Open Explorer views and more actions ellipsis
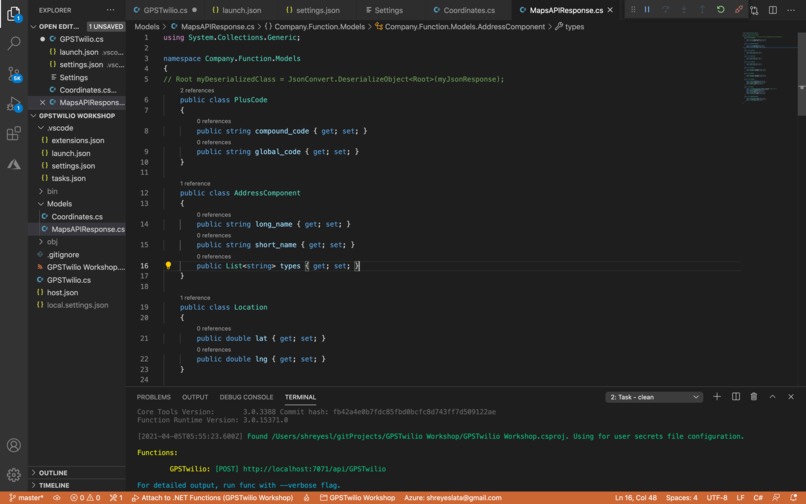 tap(111, 10)
